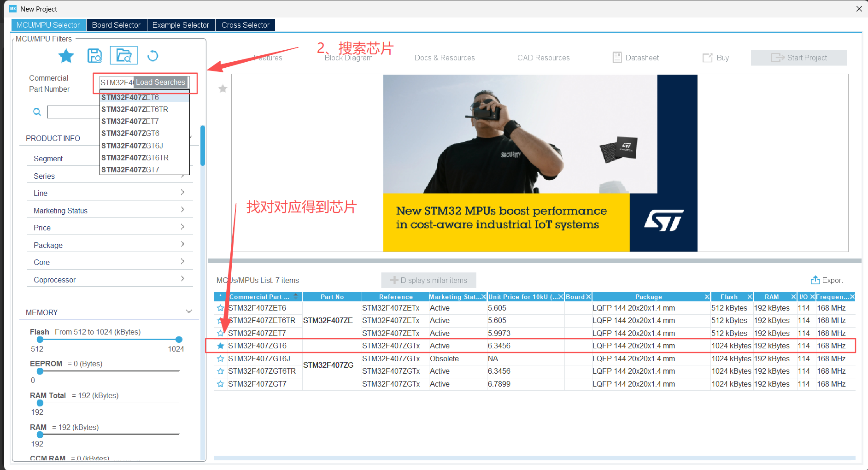
Task: Click the Start Project button
Action: coord(799,58)
